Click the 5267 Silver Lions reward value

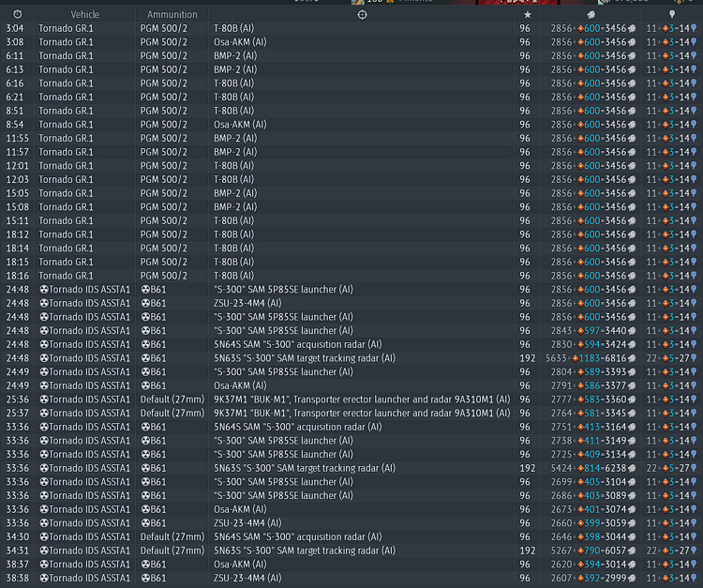pyautogui.click(x=561, y=550)
